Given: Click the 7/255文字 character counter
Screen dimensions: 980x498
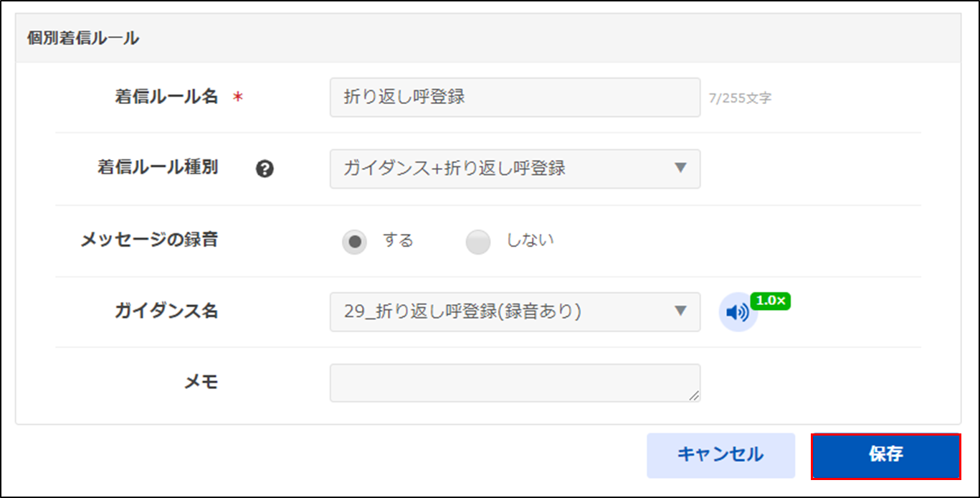Looking at the screenshot, I should pyautogui.click(x=740, y=98).
